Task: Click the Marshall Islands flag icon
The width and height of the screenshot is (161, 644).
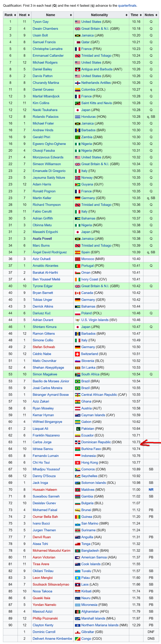Action: click(78, 618)
